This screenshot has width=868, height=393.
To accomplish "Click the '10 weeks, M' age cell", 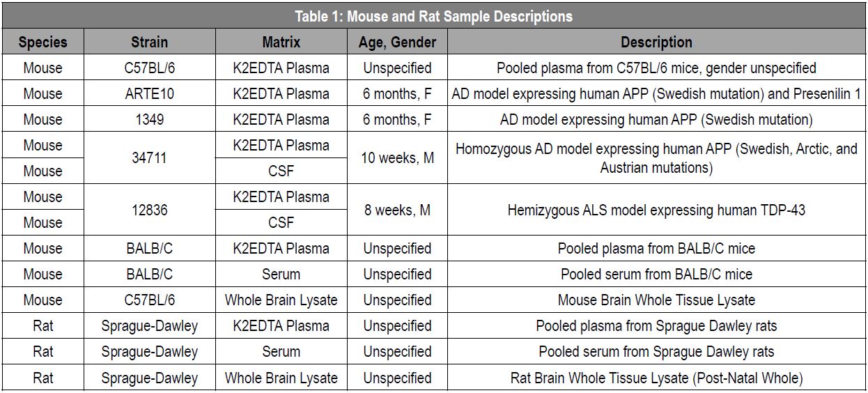I will 397,158.
